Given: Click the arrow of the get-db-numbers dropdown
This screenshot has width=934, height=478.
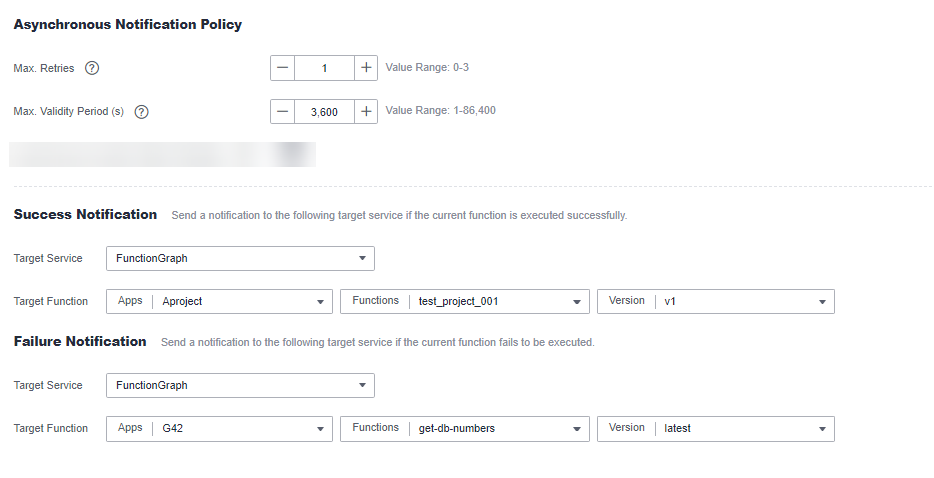Looking at the screenshot, I should pyautogui.click(x=577, y=429).
